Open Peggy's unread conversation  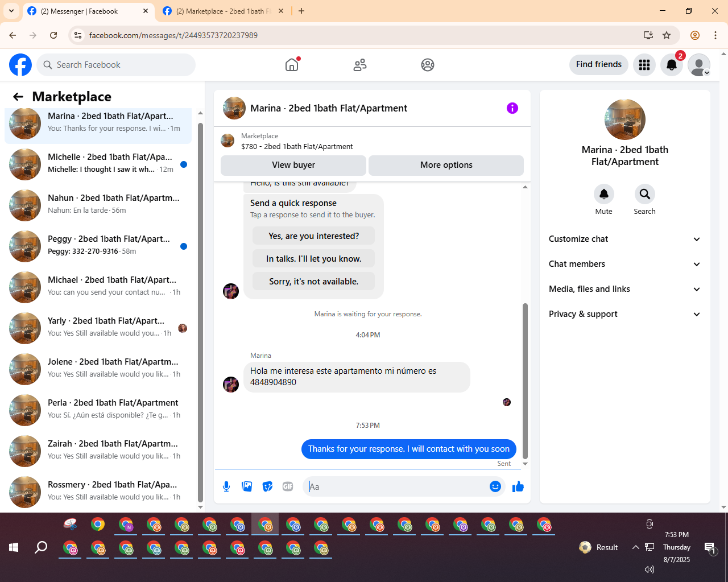tap(98, 246)
